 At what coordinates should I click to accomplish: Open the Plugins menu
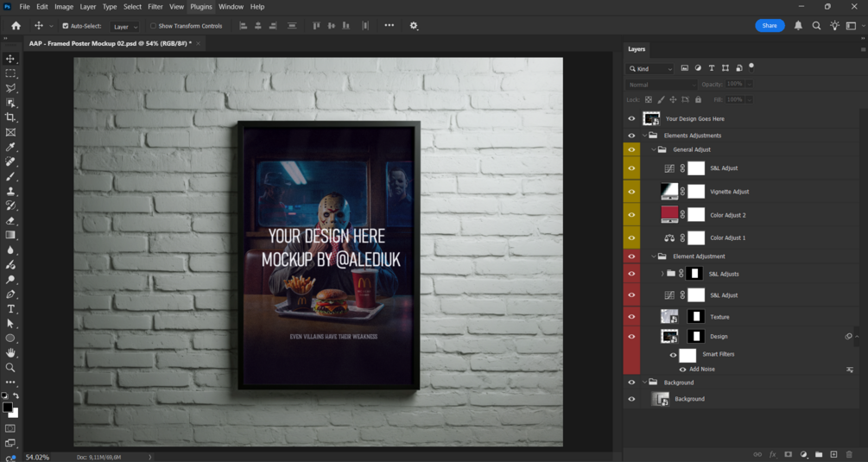[201, 7]
